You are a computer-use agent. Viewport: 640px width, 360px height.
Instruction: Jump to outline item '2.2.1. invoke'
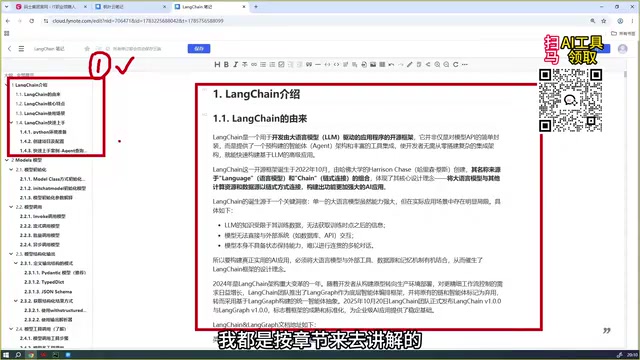click(x=42, y=216)
